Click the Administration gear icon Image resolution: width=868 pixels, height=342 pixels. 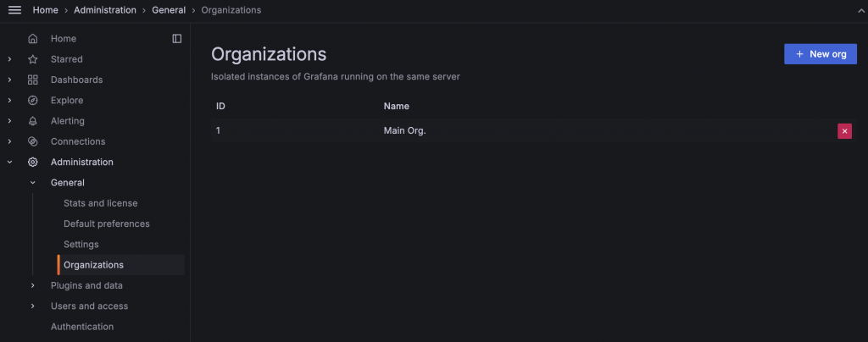click(33, 162)
